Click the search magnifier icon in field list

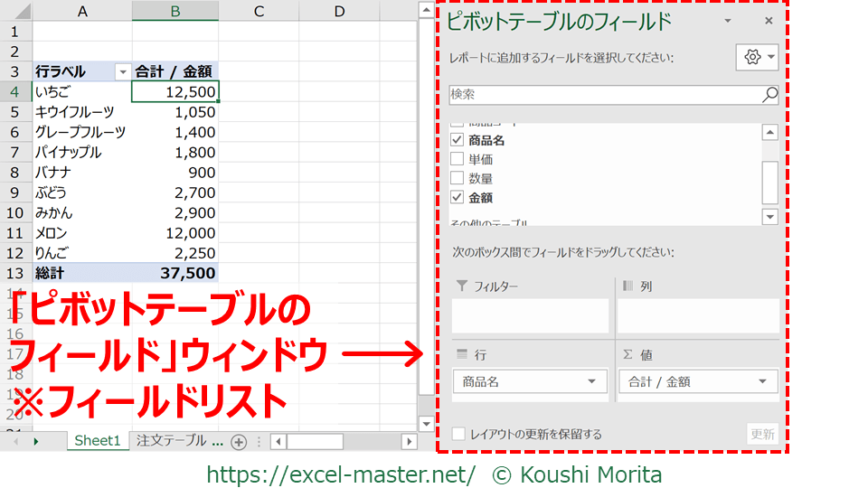769,95
